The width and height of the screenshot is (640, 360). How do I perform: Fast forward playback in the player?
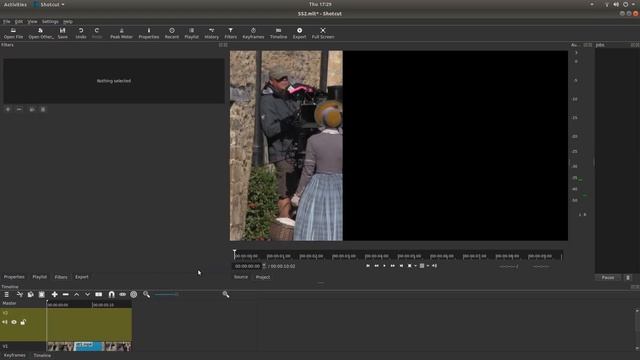coord(393,266)
